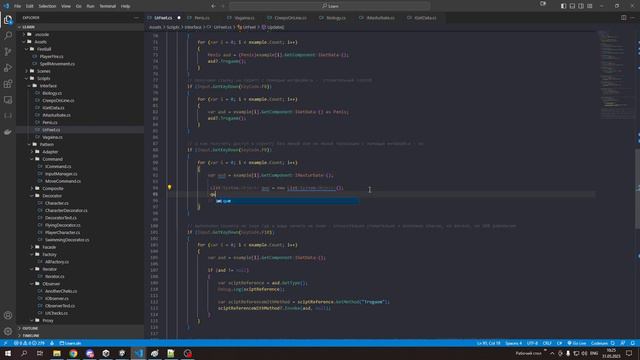Click the UTF-8 encoding status item
The width and height of the screenshot is (640, 360).
pos(532,343)
